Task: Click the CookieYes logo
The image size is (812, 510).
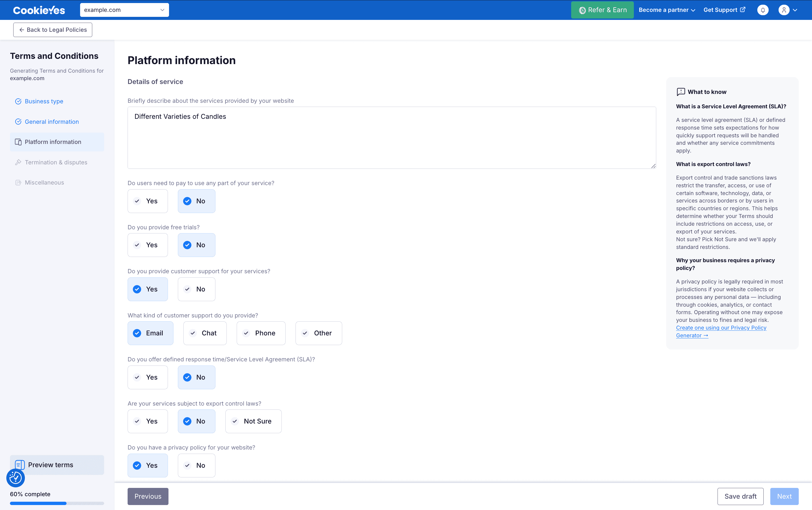Action: pos(39,10)
